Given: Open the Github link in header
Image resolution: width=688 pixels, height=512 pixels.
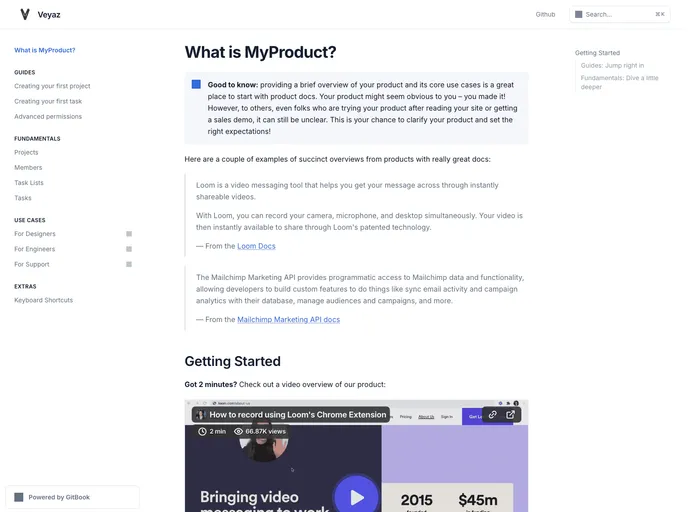Looking at the screenshot, I should [545, 14].
